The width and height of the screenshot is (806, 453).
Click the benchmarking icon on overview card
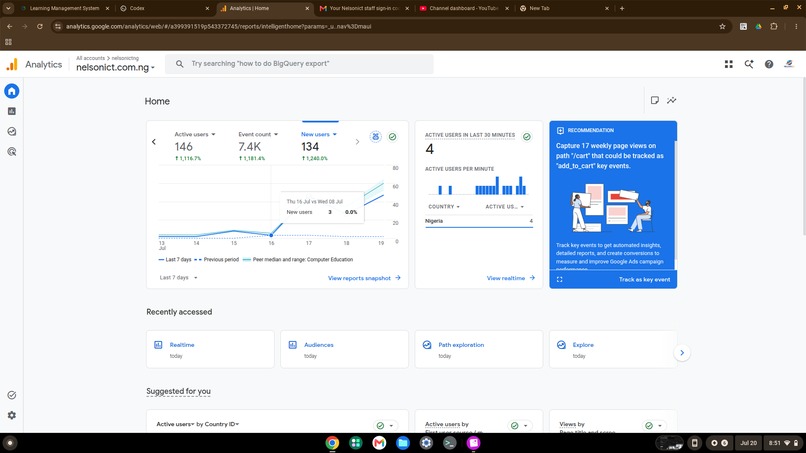click(x=376, y=137)
